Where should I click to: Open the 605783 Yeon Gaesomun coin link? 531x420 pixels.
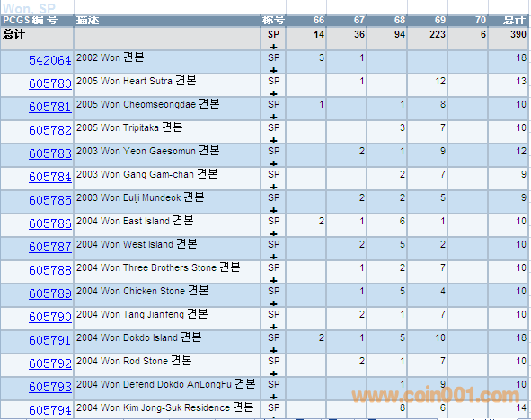coord(50,153)
